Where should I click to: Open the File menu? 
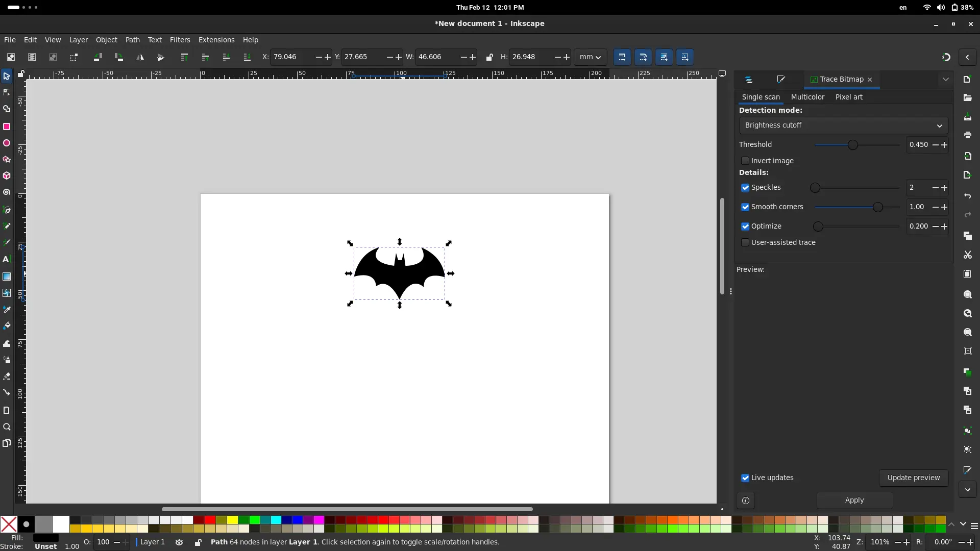coord(10,40)
